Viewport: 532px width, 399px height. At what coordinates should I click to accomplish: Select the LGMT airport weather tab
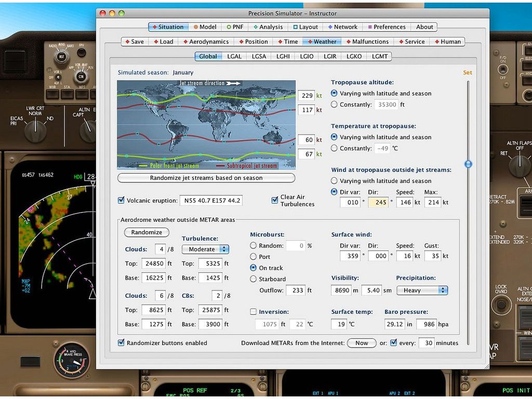pyautogui.click(x=380, y=56)
